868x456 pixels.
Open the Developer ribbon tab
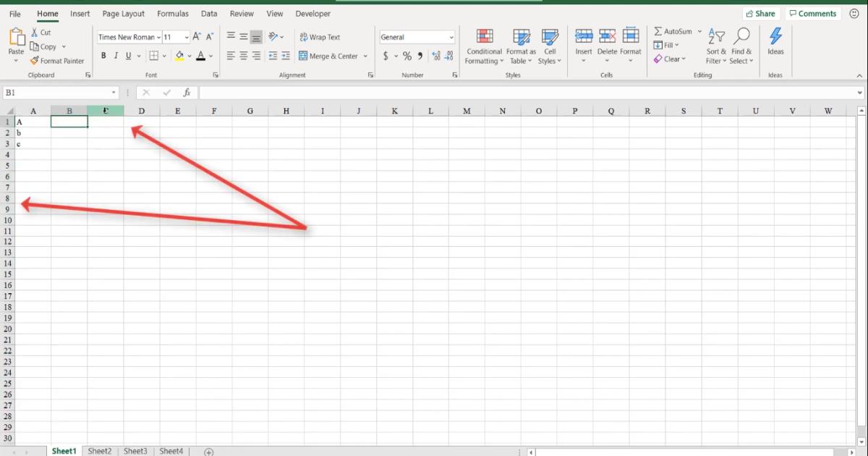312,13
